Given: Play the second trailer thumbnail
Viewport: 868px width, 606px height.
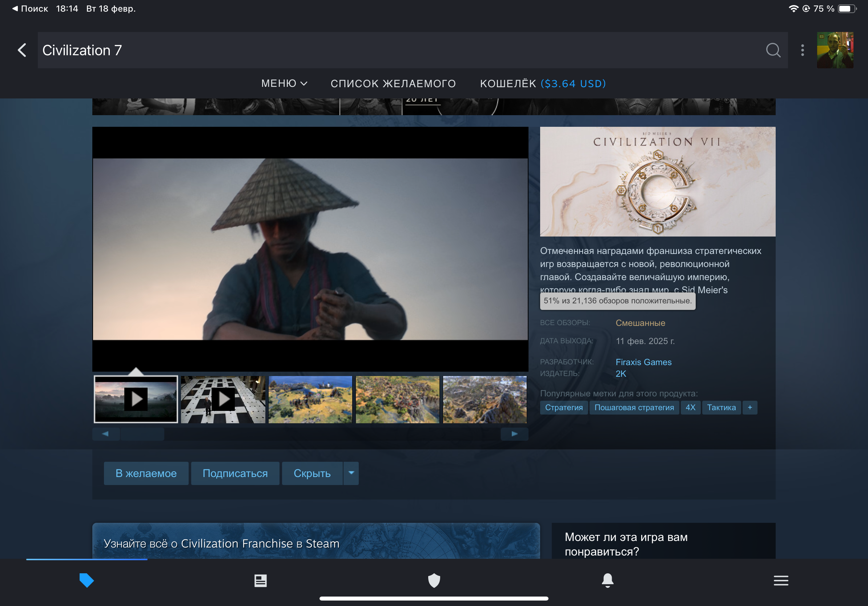Looking at the screenshot, I should [x=223, y=399].
